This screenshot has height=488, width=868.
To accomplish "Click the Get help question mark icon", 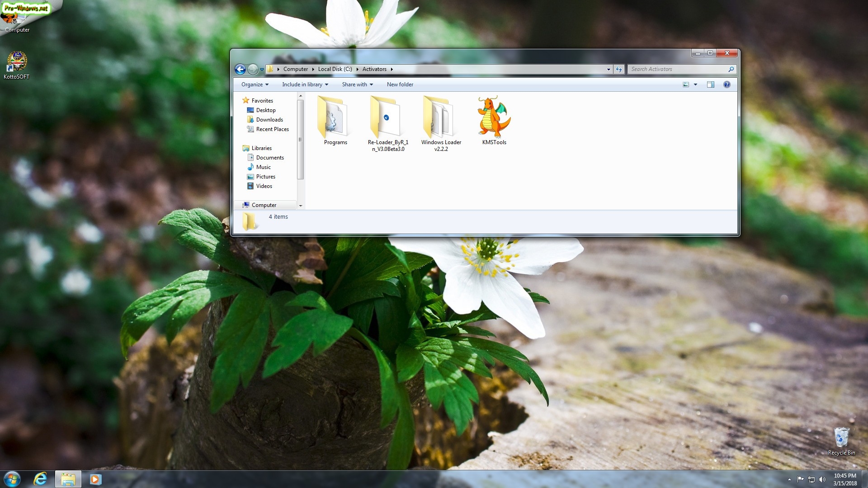I will [726, 84].
